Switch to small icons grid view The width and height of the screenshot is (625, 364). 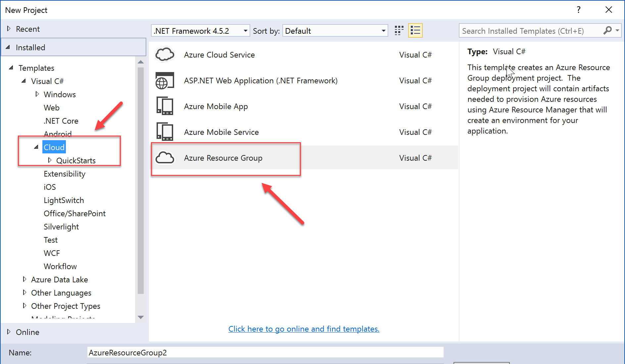(399, 31)
